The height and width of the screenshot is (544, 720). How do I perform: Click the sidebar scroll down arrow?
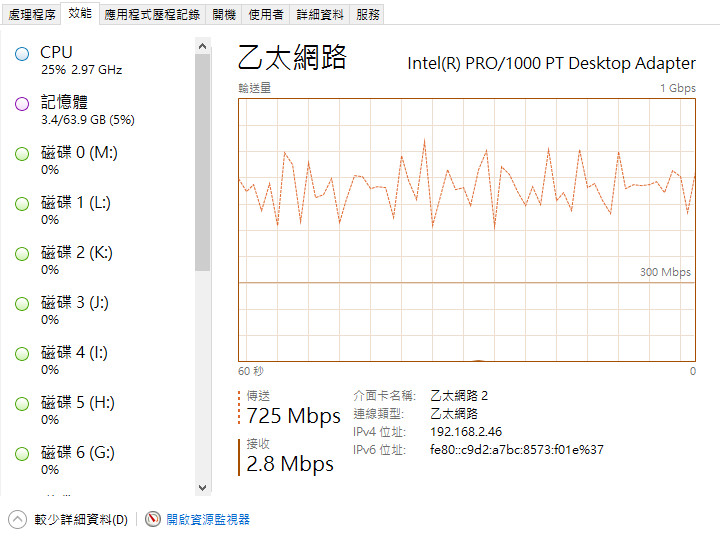(x=202, y=488)
